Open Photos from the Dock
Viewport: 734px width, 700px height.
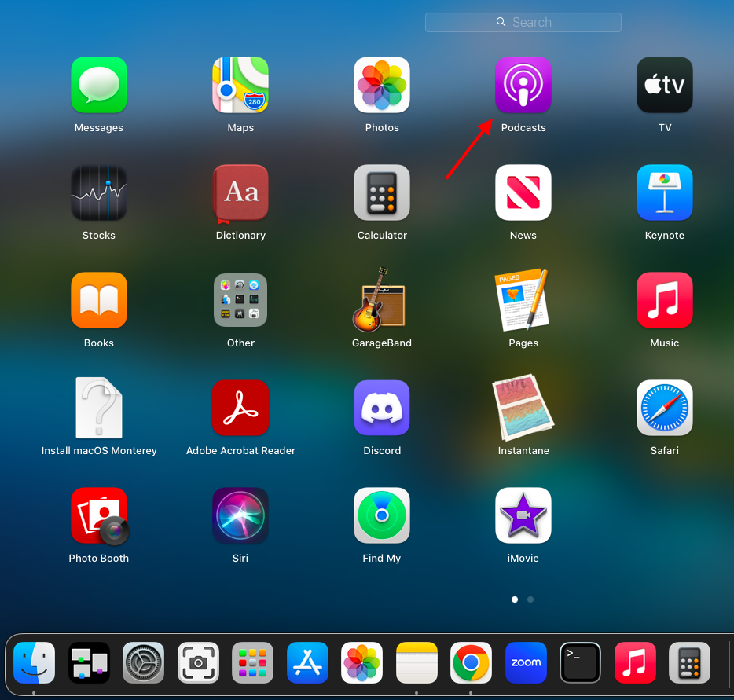[361, 662]
